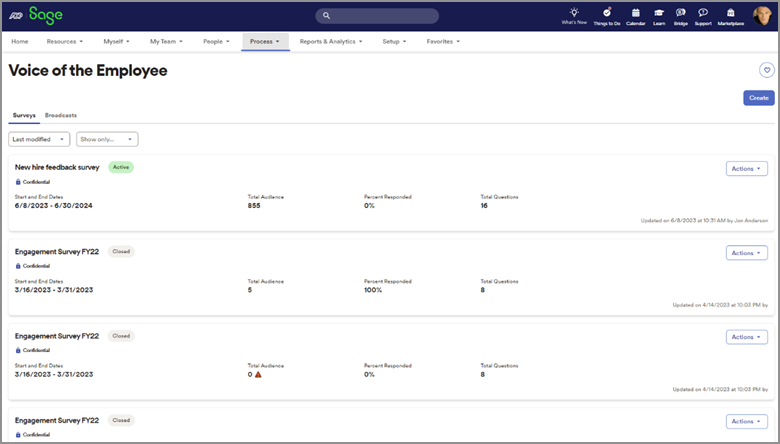
Task: Open Actions dropdown for New hire feedback survey
Action: pos(746,168)
